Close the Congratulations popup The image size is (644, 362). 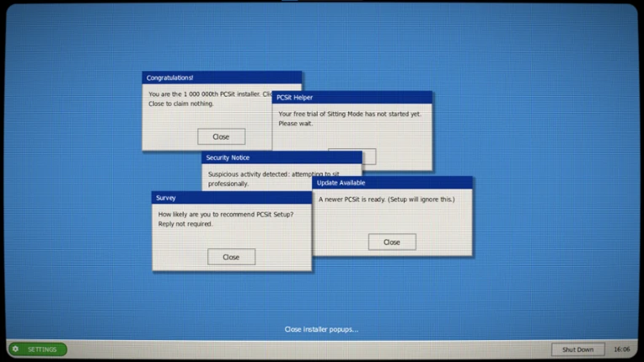pyautogui.click(x=221, y=136)
